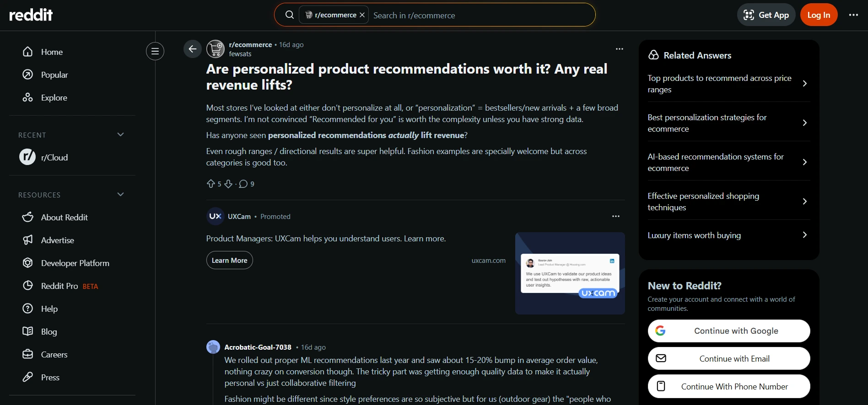
Task: Upvote the personalized recommendations post
Action: [x=210, y=184]
